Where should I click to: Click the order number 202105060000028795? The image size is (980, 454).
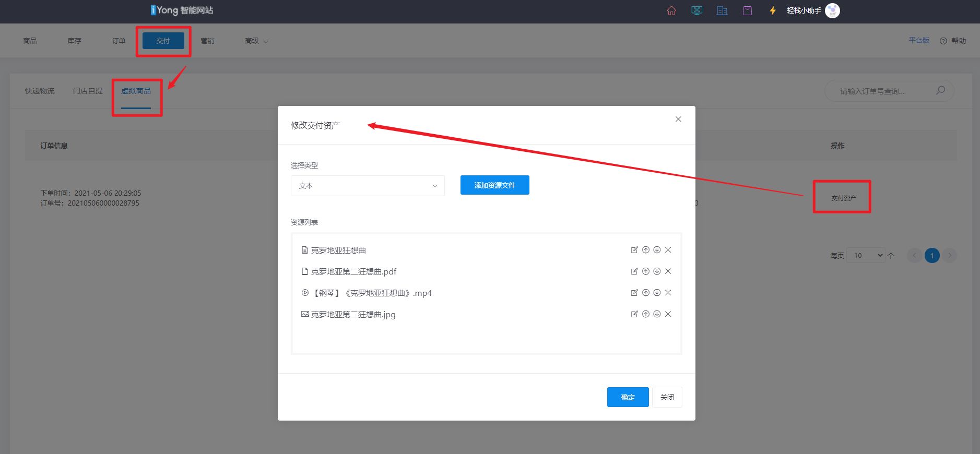pyautogui.click(x=103, y=203)
